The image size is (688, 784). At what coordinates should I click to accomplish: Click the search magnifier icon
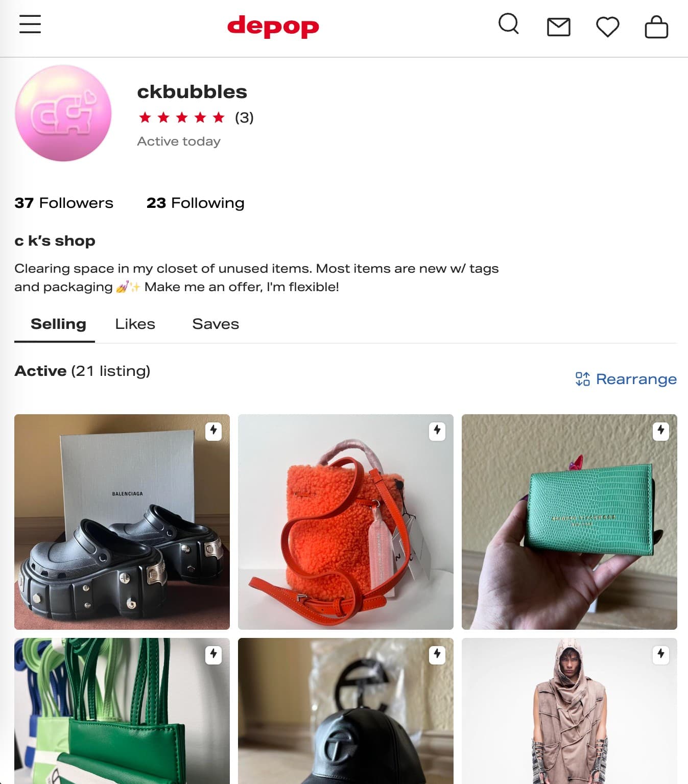(x=509, y=24)
